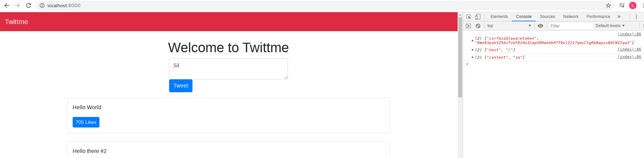Create a live expression with eye icon

tap(540, 26)
